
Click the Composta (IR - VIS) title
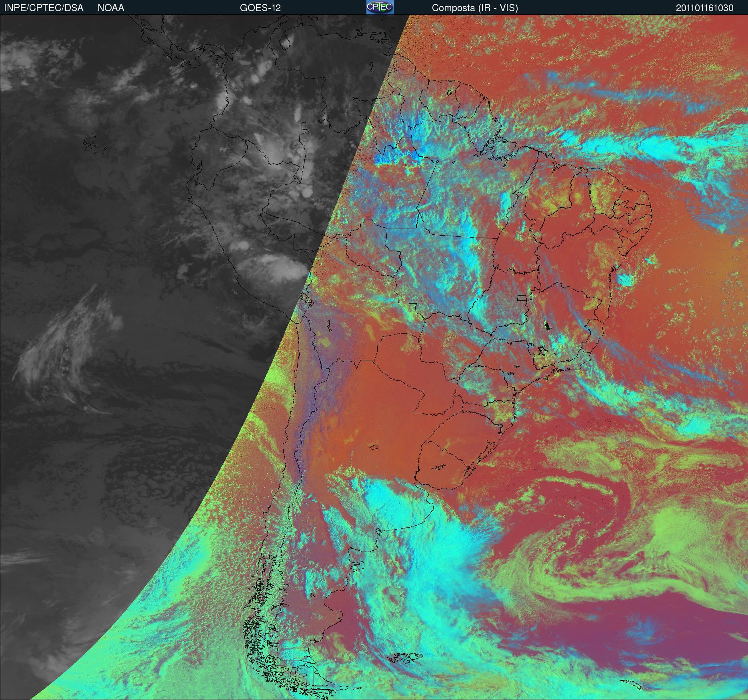coord(475,8)
